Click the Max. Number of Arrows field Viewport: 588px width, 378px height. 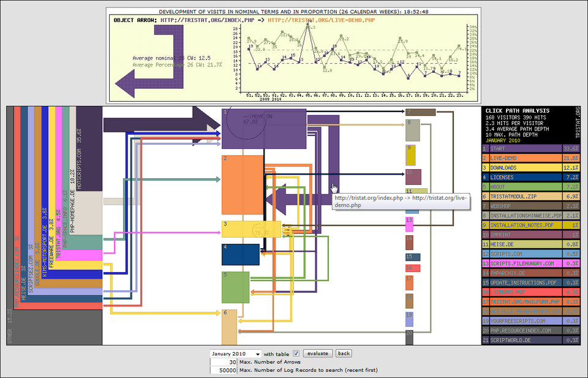[x=223, y=362]
